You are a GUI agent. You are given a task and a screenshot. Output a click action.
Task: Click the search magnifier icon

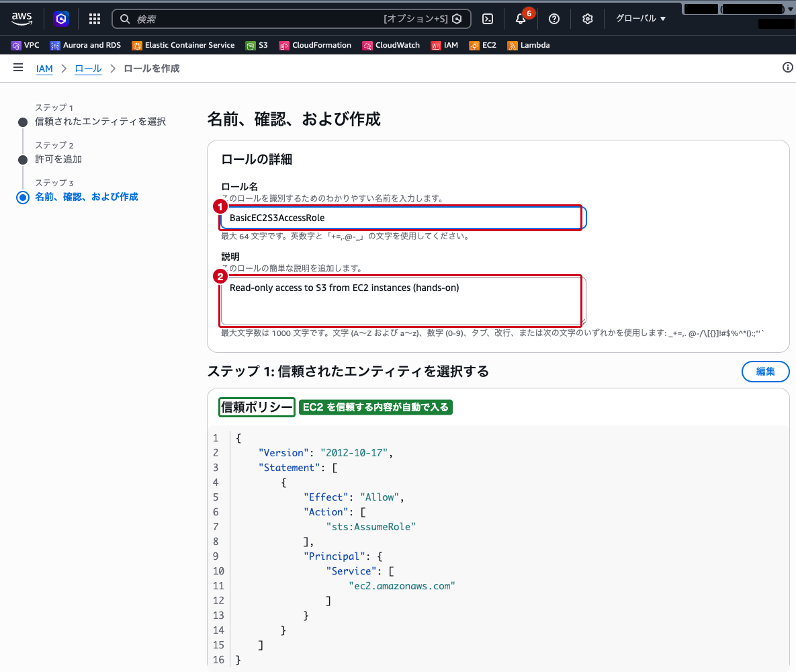125,19
